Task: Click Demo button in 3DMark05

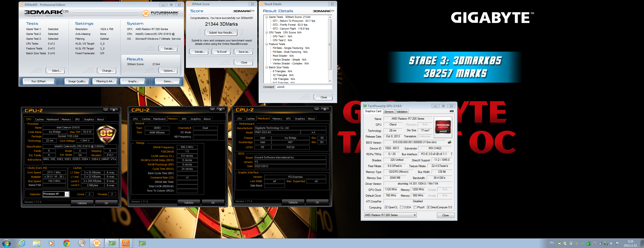Action: tap(168, 81)
